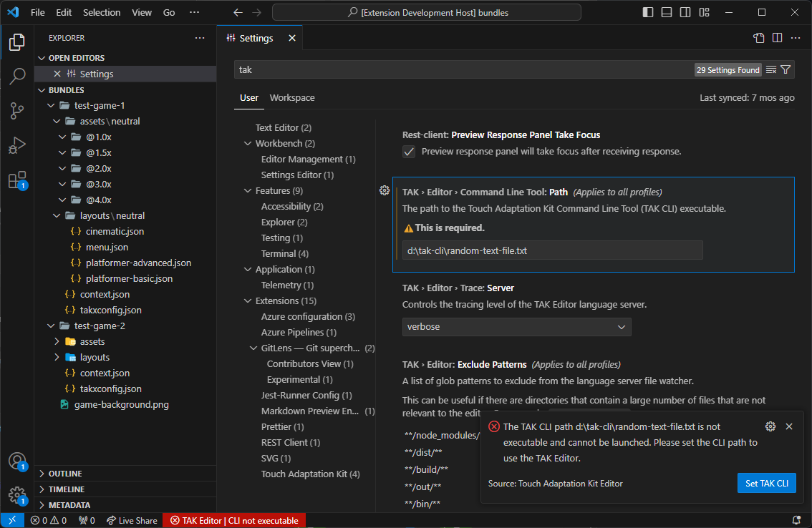The image size is (812, 528).
Task: Open the Extensions view
Action: (17, 180)
